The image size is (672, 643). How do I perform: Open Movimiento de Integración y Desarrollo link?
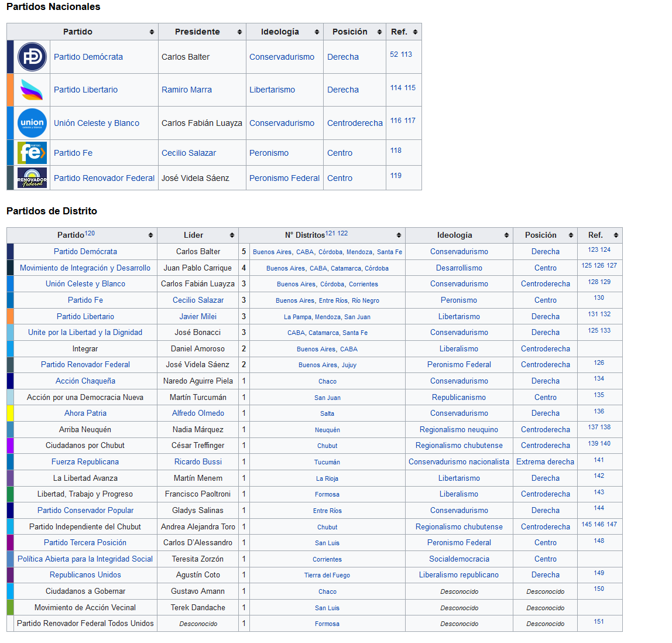[x=85, y=268]
